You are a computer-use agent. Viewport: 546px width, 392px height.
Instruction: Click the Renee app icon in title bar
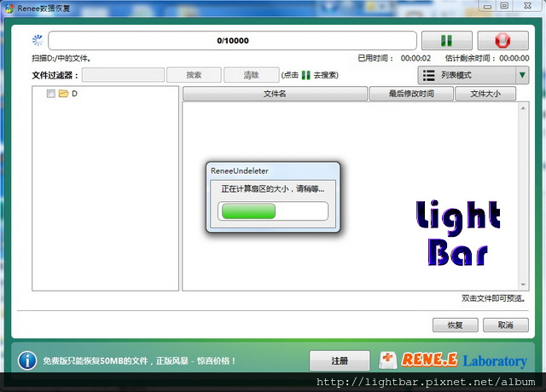pos(9,9)
